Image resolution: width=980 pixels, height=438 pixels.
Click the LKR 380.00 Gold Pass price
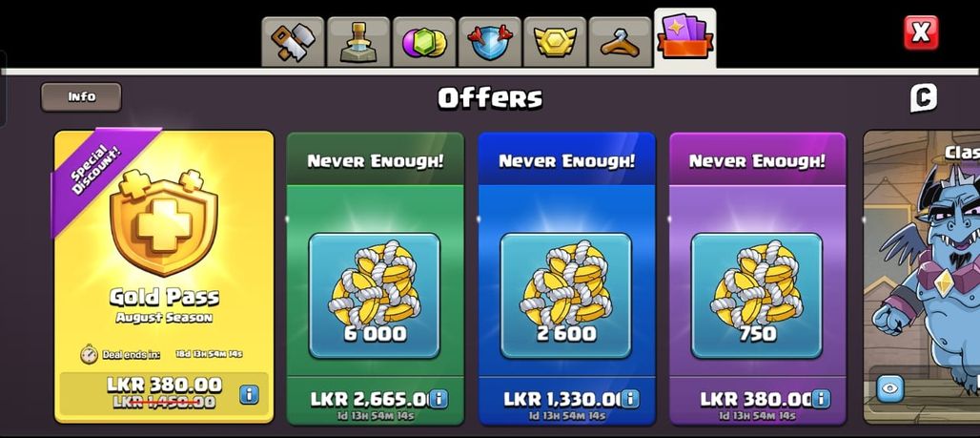coord(164,385)
